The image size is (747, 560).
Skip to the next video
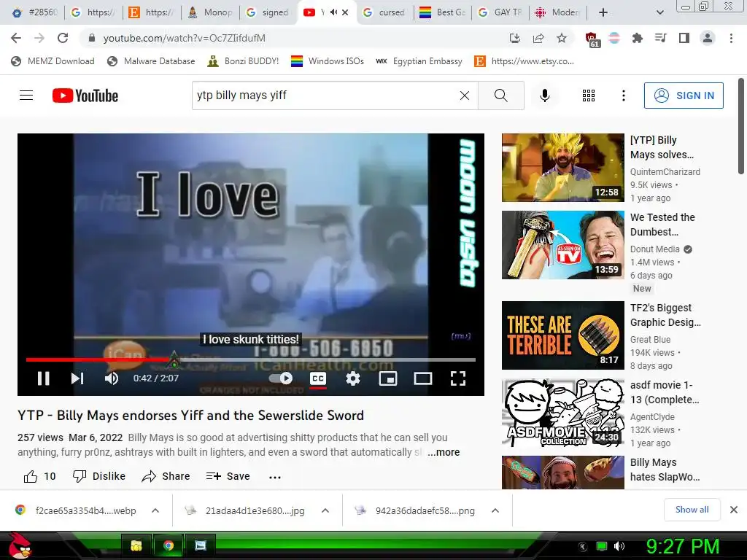[77, 378]
